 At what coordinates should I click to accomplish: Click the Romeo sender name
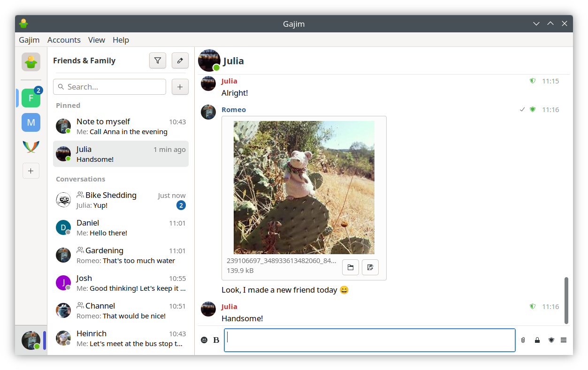(234, 109)
